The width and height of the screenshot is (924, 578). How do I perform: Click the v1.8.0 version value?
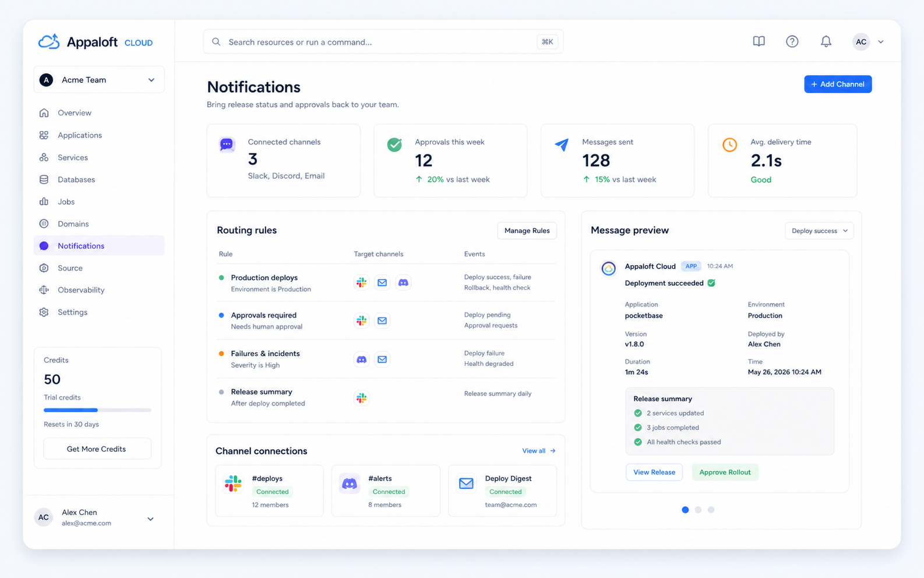pyautogui.click(x=634, y=344)
